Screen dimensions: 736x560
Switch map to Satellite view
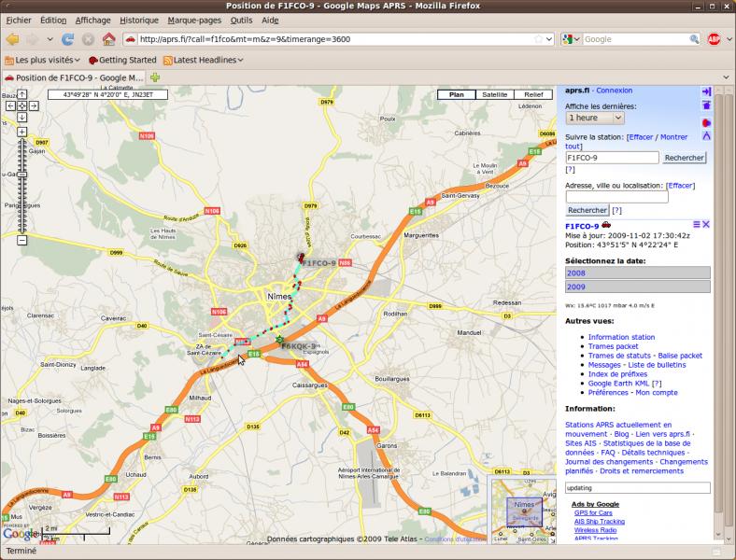pos(495,95)
